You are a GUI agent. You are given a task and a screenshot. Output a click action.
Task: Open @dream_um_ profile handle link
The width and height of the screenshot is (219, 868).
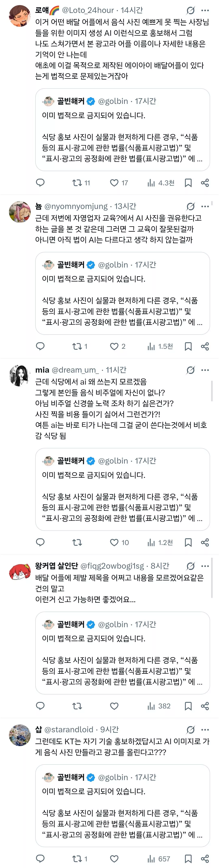coord(75,370)
